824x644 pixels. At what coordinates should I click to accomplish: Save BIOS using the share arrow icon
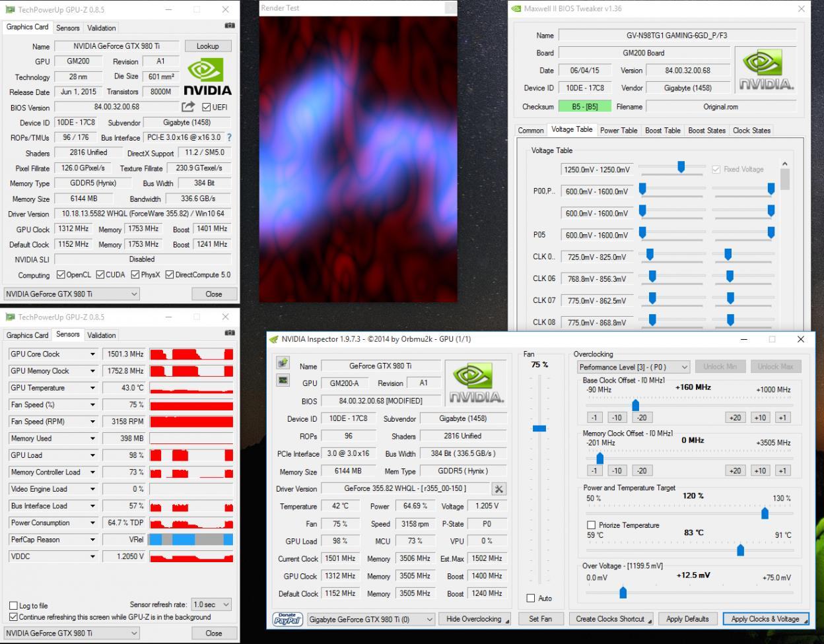(x=188, y=107)
